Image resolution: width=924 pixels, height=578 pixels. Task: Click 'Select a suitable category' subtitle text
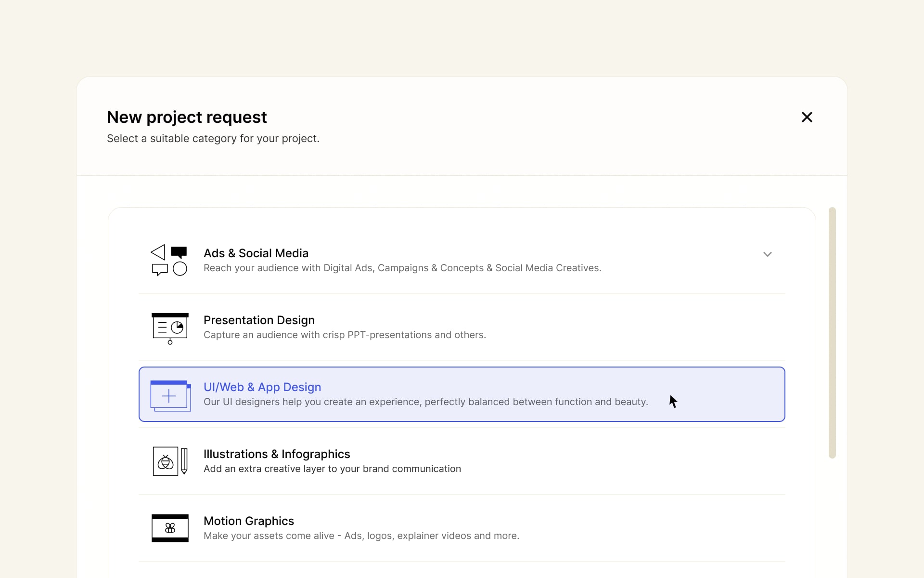tap(213, 139)
